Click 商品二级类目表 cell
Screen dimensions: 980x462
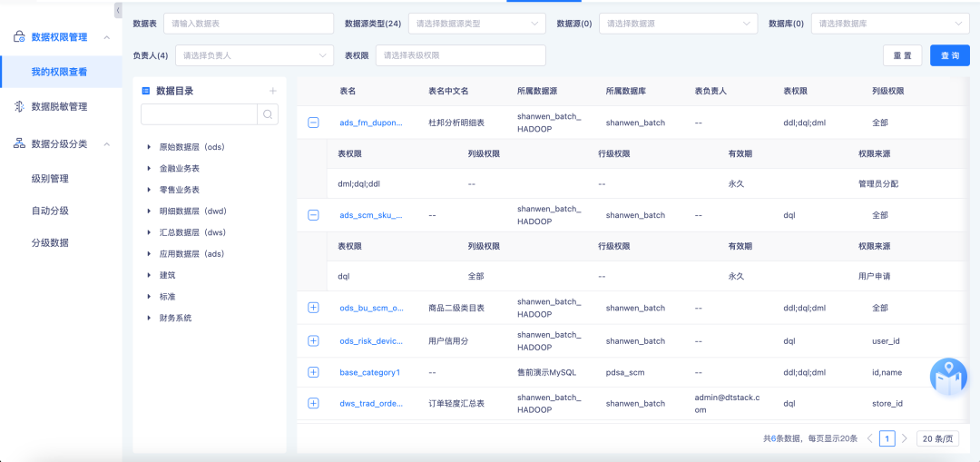click(x=456, y=309)
